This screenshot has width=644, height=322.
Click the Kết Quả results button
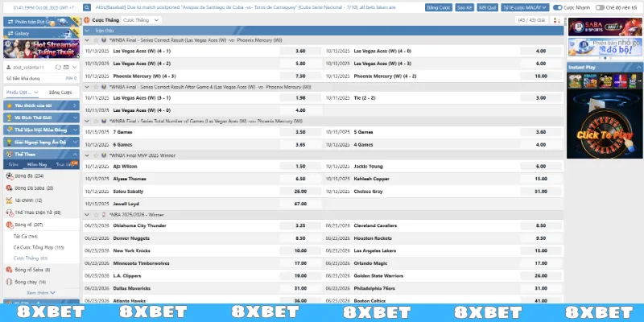(487, 6)
